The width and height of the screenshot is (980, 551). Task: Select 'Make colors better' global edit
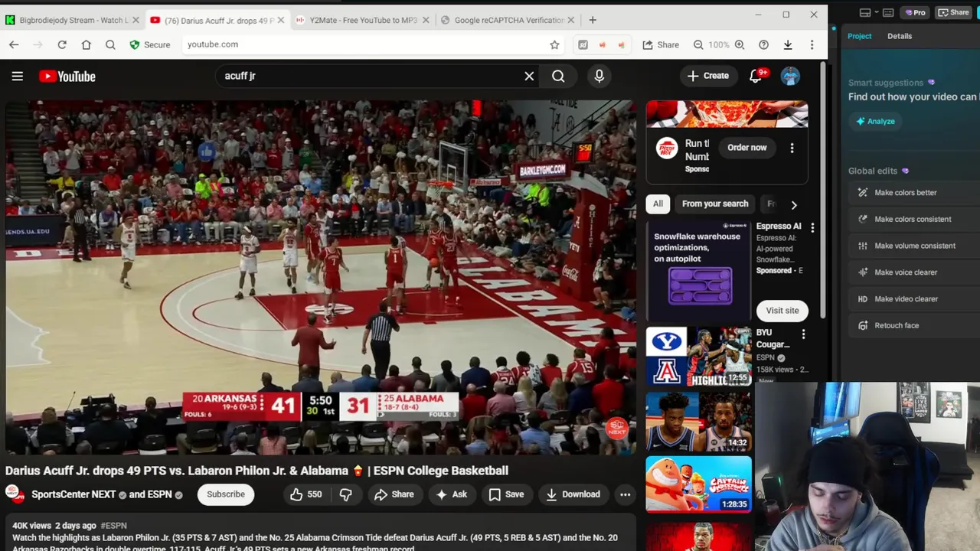(915, 193)
